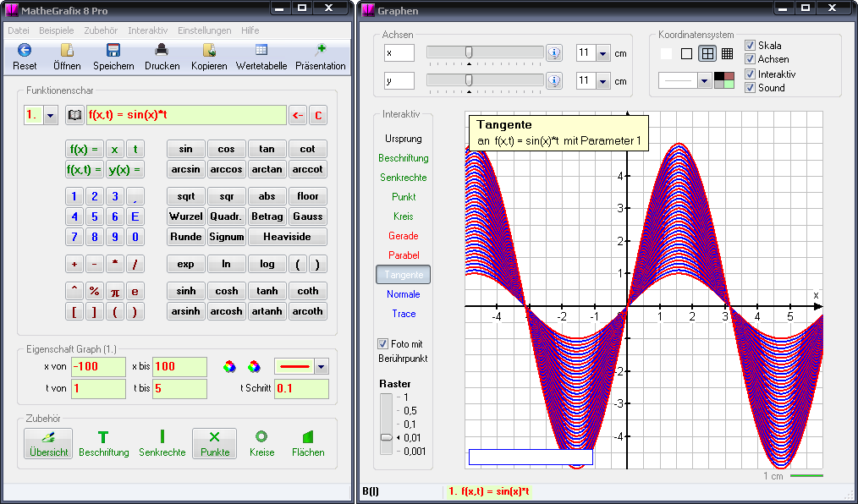Expand the x-axis cm size dropdown
Viewport: 858px width, 504px height.
coord(602,54)
